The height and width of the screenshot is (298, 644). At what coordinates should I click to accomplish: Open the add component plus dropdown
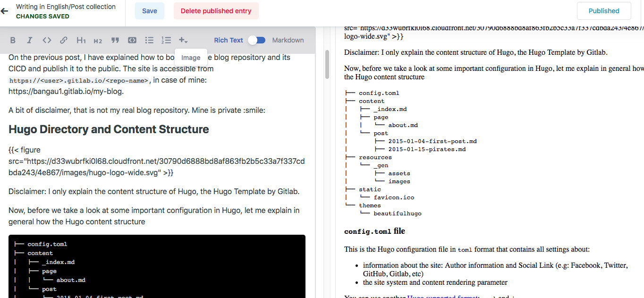coord(184,41)
